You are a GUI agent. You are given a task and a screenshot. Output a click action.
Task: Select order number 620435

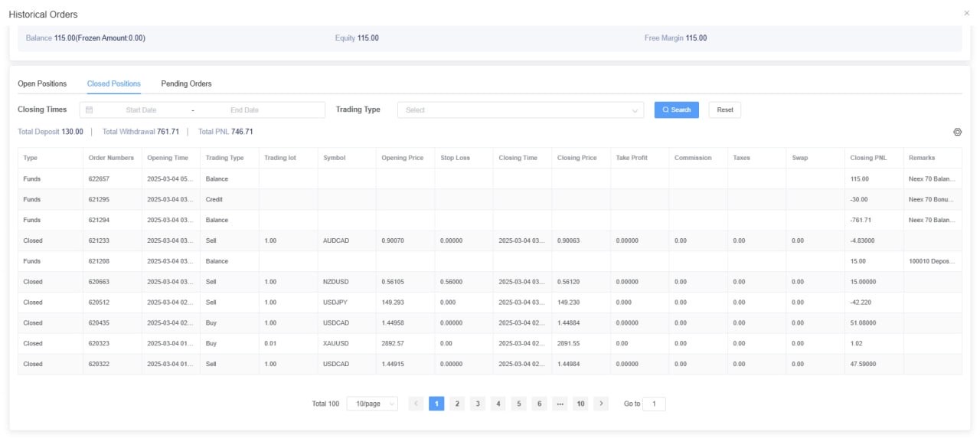click(x=100, y=323)
